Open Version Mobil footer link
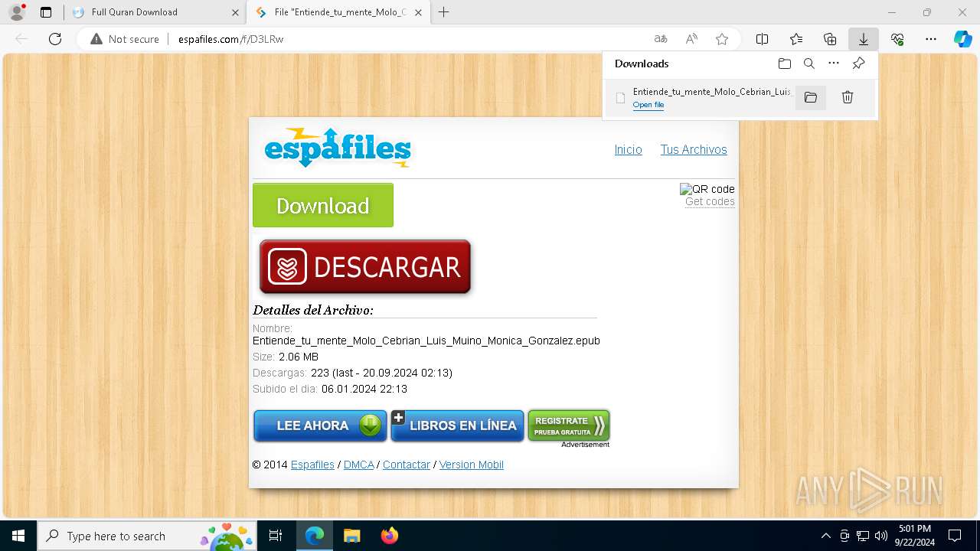980x551 pixels. (472, 465)
